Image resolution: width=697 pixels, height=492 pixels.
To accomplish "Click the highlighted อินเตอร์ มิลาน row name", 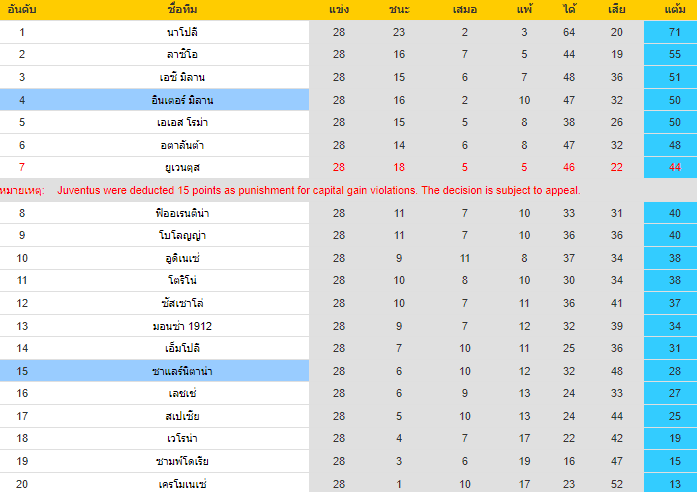I will [182, 100].
